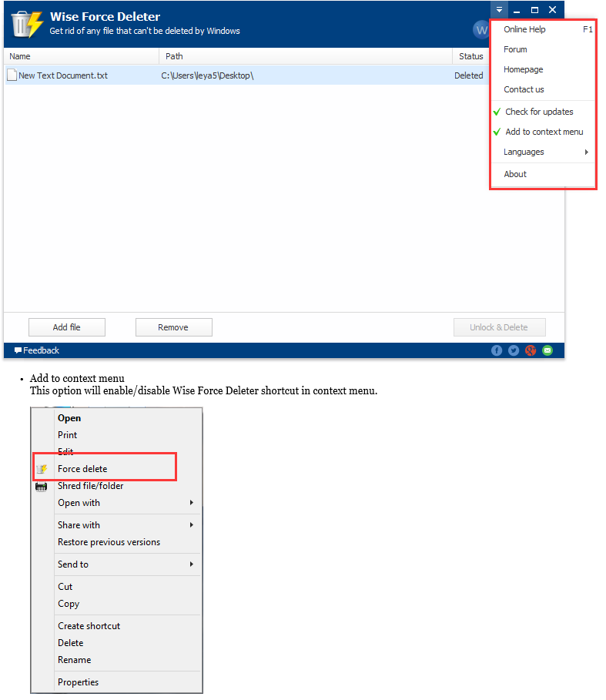Screen dimensions: 606x700
Task: Expand the Share with submenu
Action: coord(127,525)
